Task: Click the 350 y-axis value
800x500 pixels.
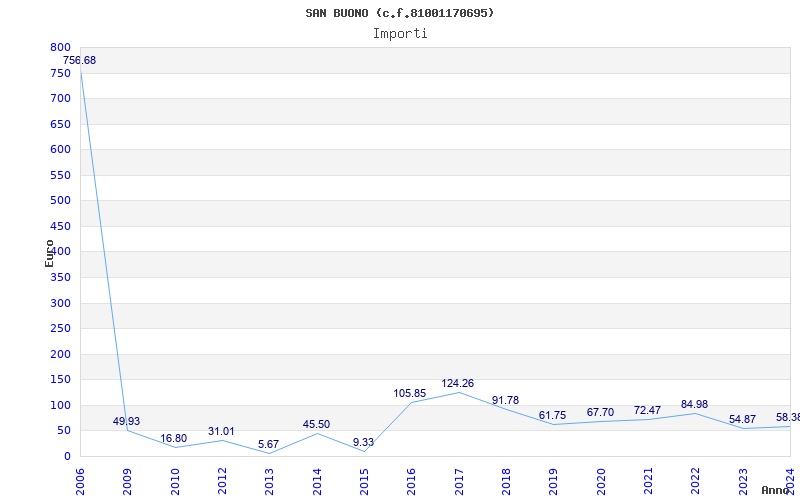Action: pyautogui.click(x=60, y=278)
